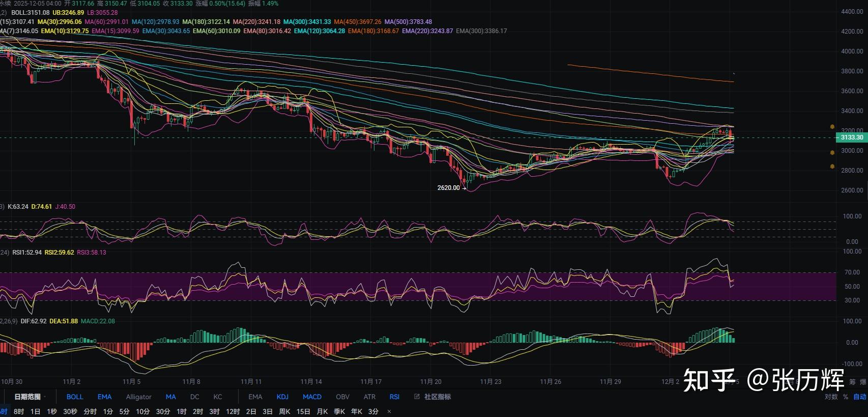
Task: Enable 对数 logarithmic scale
Action: [831, 397]
